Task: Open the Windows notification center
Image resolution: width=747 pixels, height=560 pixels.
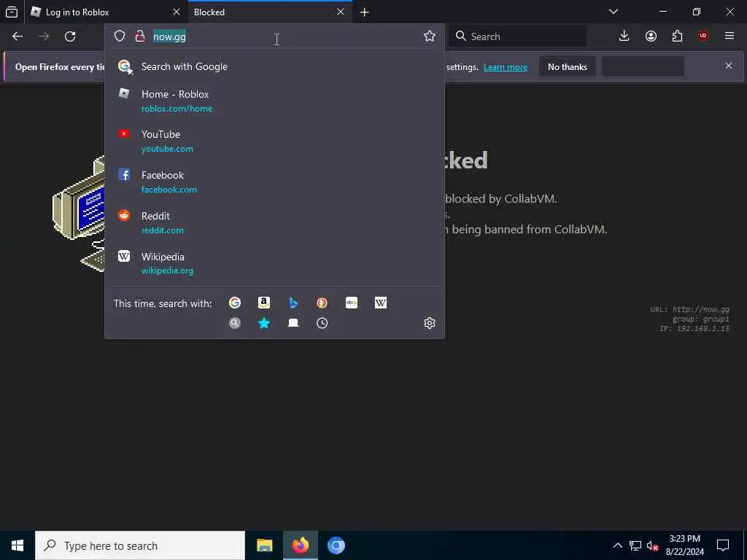Action: [723, 545]
